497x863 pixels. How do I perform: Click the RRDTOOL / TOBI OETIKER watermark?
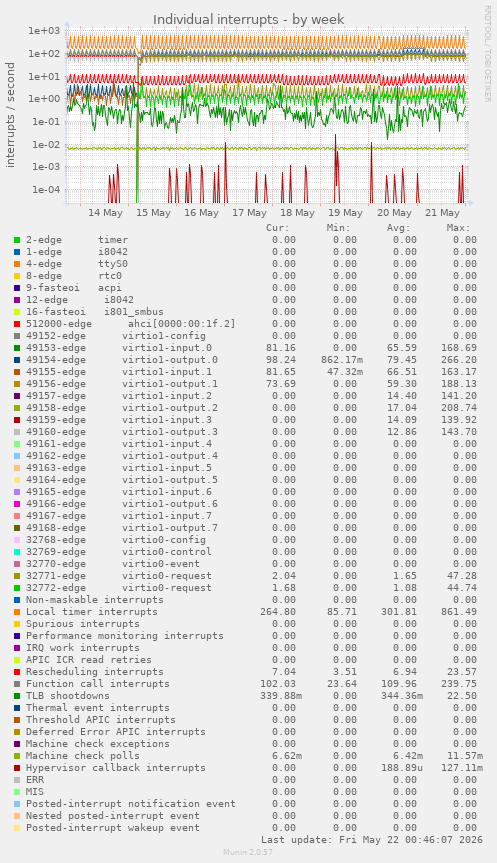487,53
